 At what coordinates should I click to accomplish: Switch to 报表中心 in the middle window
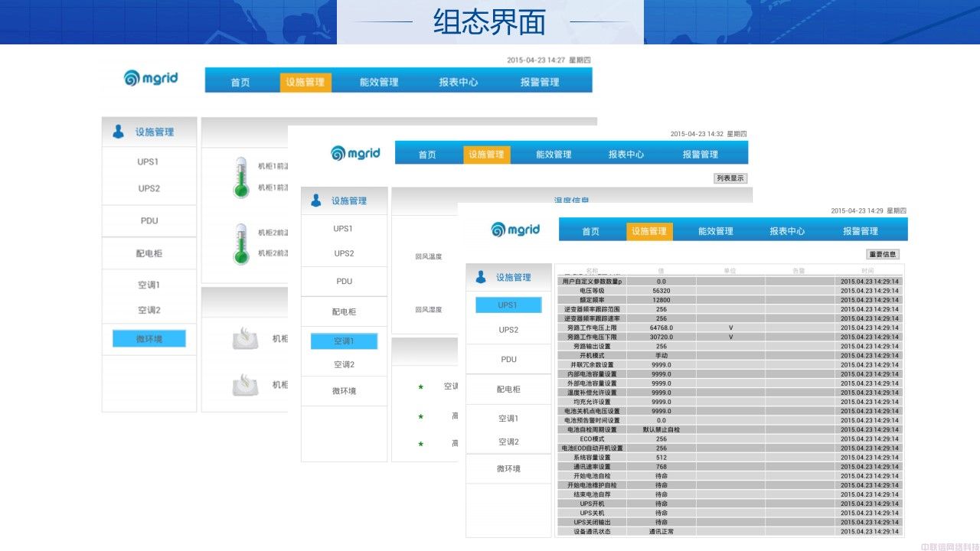[x=626, y=154]
